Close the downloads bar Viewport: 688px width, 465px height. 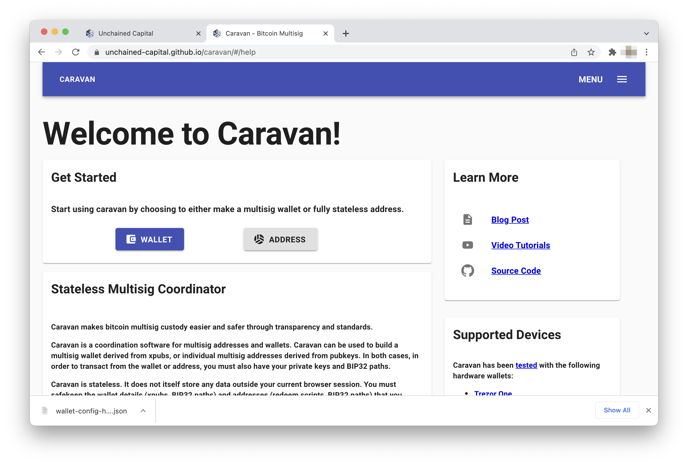coord(649,410)
